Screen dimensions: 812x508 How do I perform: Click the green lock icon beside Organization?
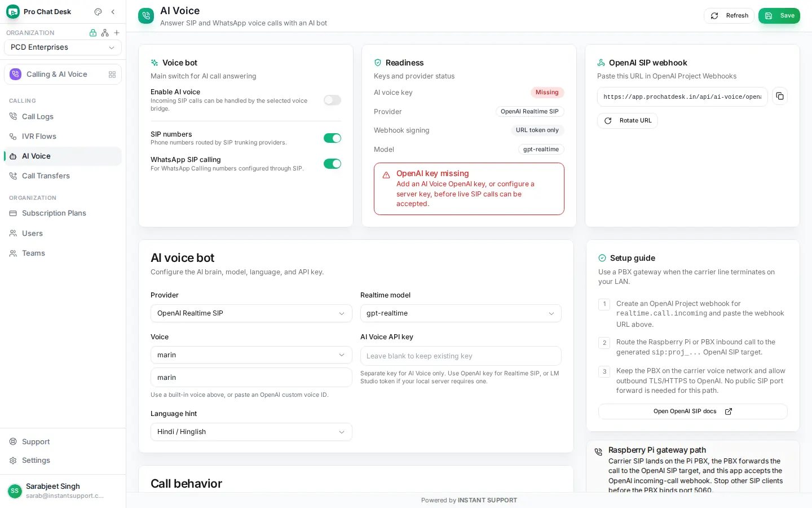[x=93, y=33]
